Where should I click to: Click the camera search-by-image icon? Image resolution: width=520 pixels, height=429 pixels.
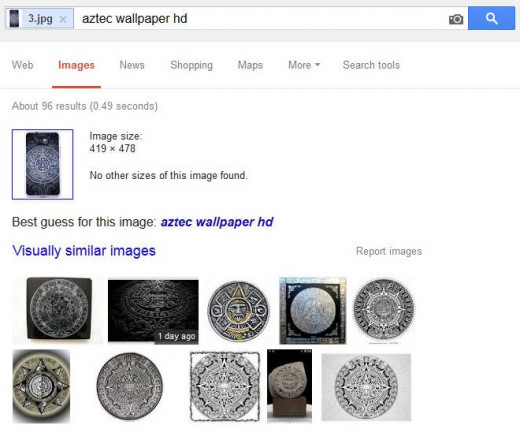pos(456,19)
